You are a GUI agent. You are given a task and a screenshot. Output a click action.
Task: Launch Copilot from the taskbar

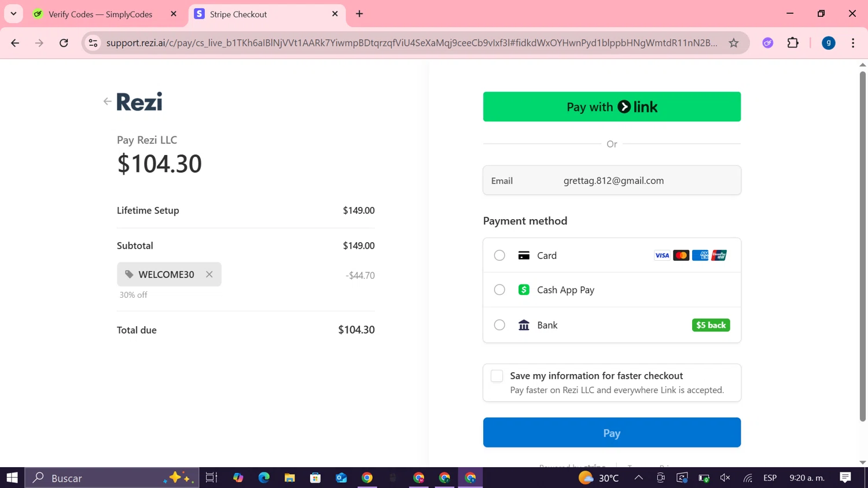(x=238, y=478)
